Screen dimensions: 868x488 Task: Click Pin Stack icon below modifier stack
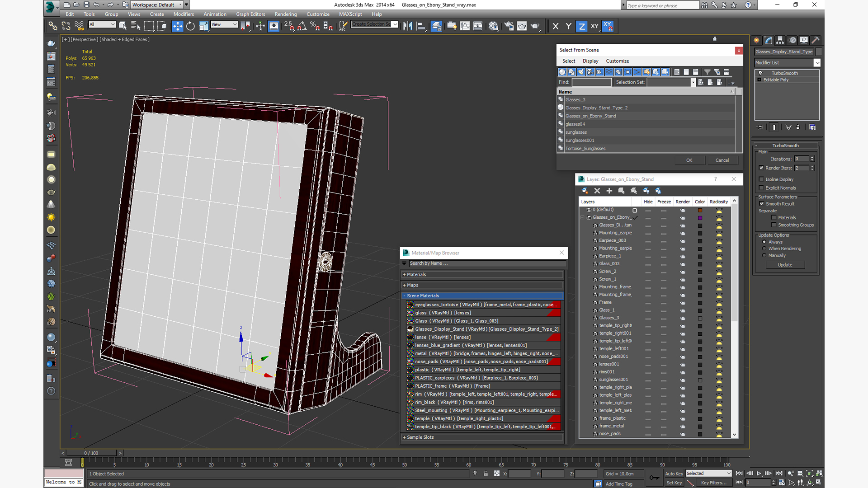click(759, 127)
